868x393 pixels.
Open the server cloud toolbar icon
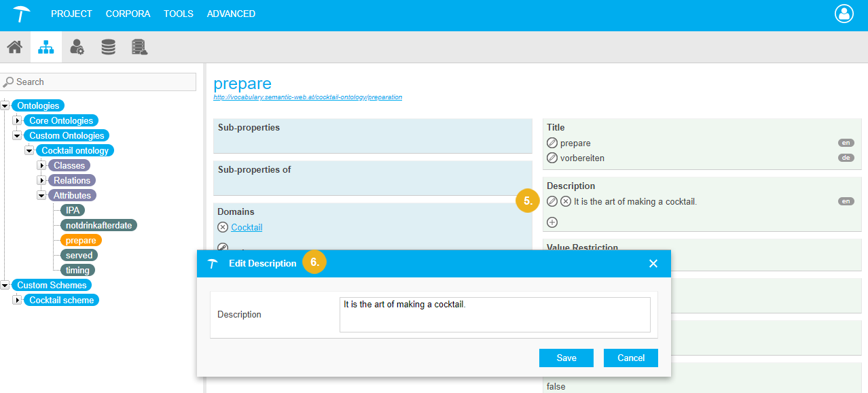tap(139, 47)
